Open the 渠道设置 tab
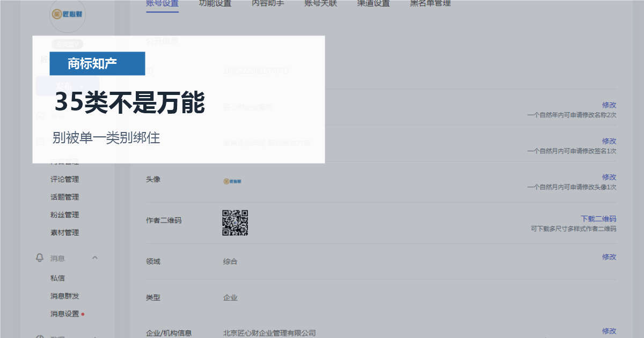Image resolution: width=644 pixels, height=338 pixels. tap(373, 3)
